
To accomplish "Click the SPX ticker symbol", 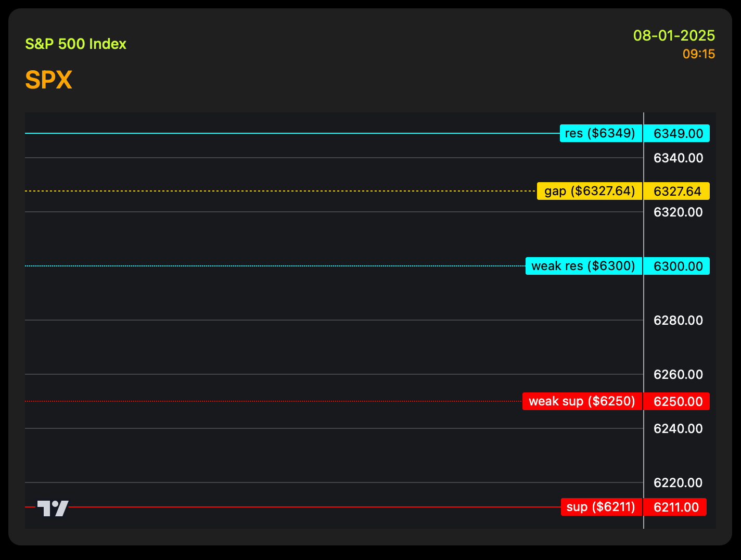I will (x=49, y=81).
